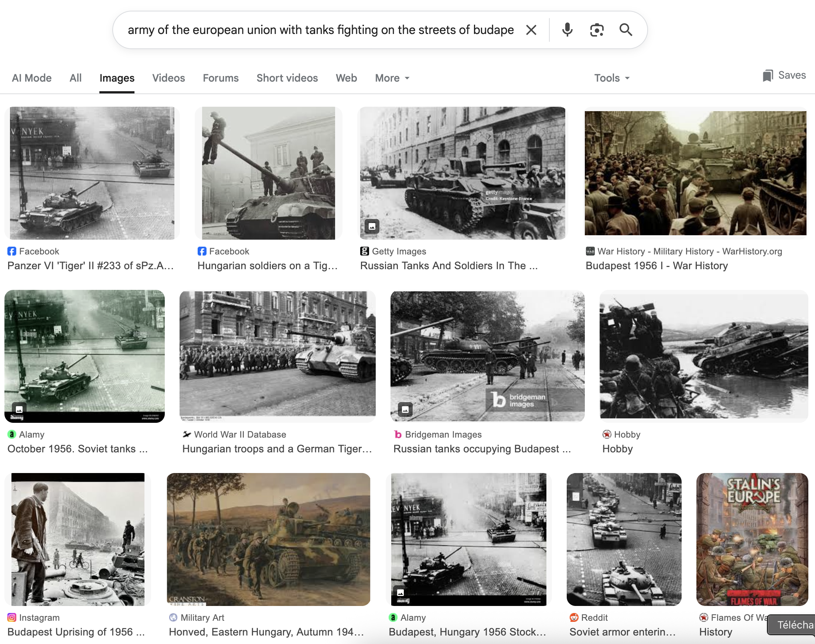Expand the More dropdown menu
Viewport: 815px width, 644px height.
[392, 78]
